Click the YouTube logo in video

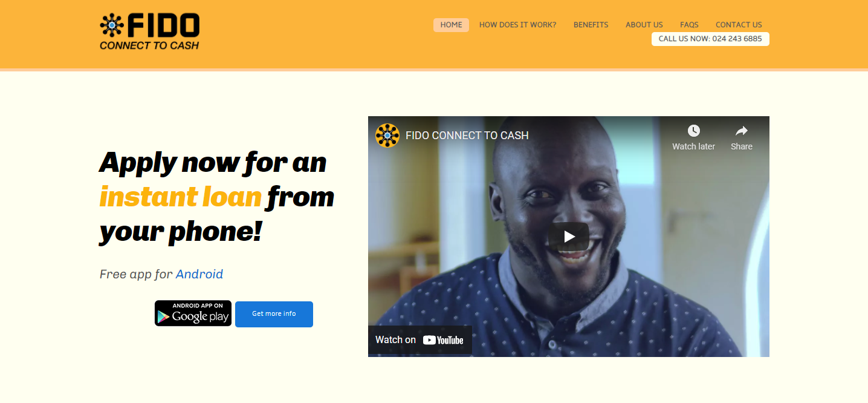(x=443, y=340)
